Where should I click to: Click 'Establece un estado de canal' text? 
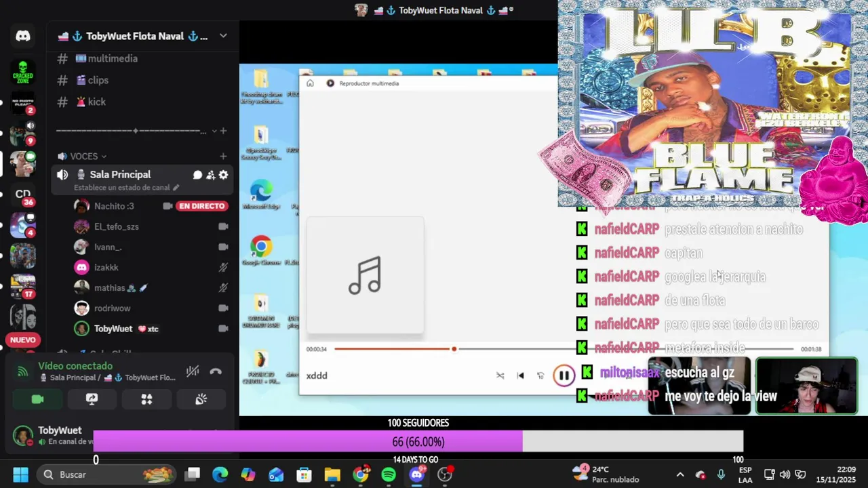tap(121, 188)
